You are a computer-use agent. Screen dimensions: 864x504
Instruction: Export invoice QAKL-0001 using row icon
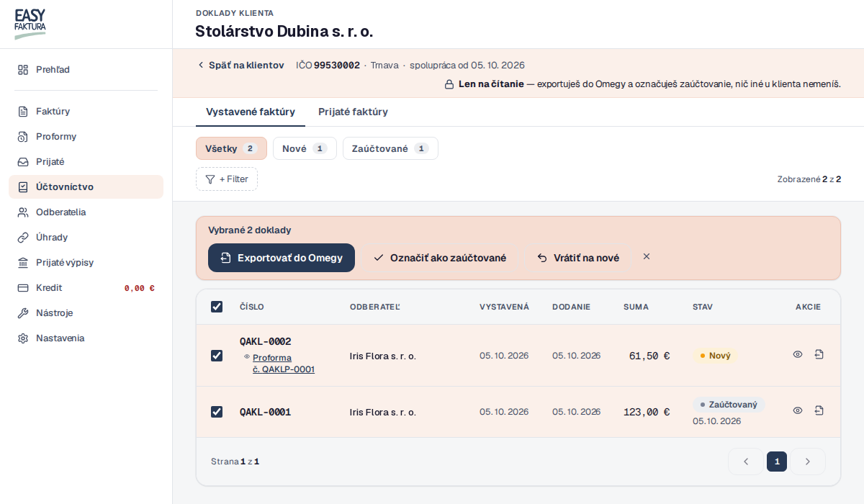[819, 410]
